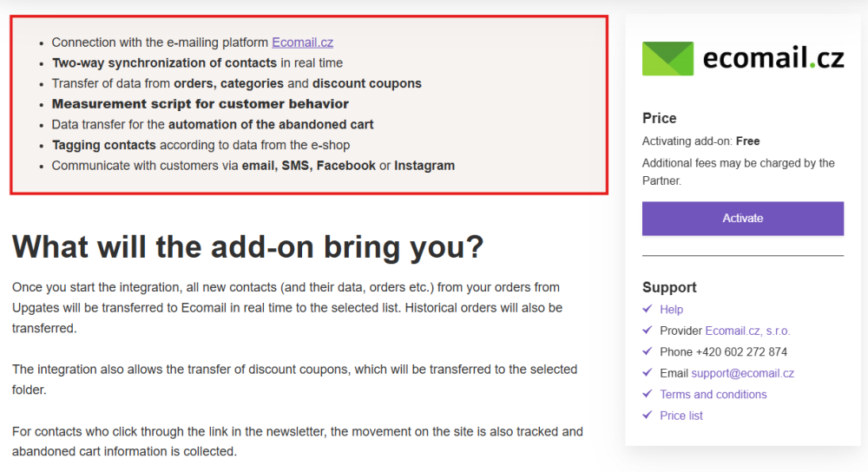Click the checkmark icon beside Help
Viewport: 868px width, 472px height.
[647, 309]
